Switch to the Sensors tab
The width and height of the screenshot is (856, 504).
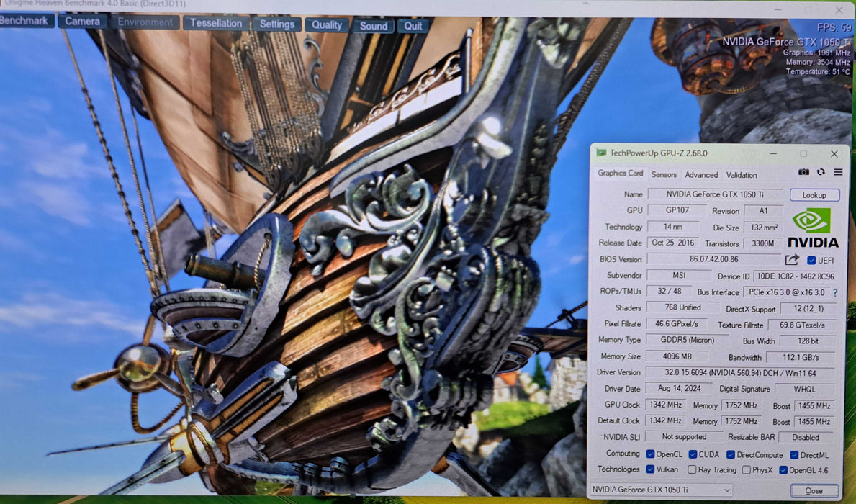(664, 175)
